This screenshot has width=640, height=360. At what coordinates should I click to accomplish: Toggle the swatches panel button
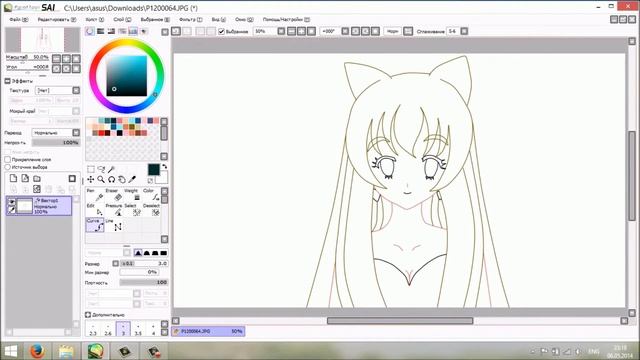133,31
